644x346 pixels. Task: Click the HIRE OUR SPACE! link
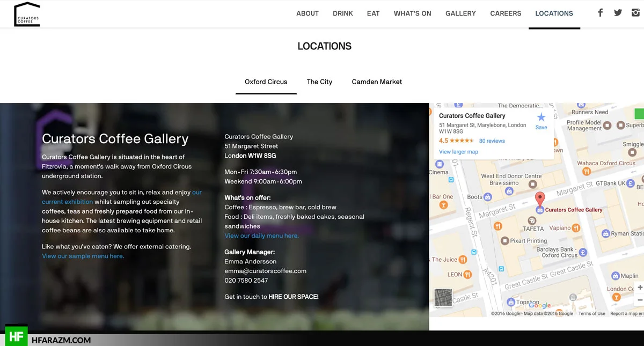tap(294, 297)
